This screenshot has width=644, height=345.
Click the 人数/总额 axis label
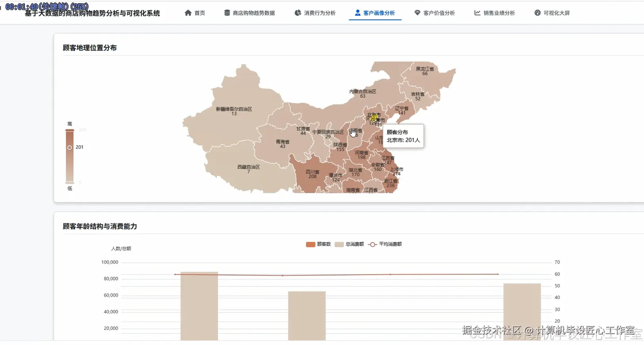click(121, 249)
